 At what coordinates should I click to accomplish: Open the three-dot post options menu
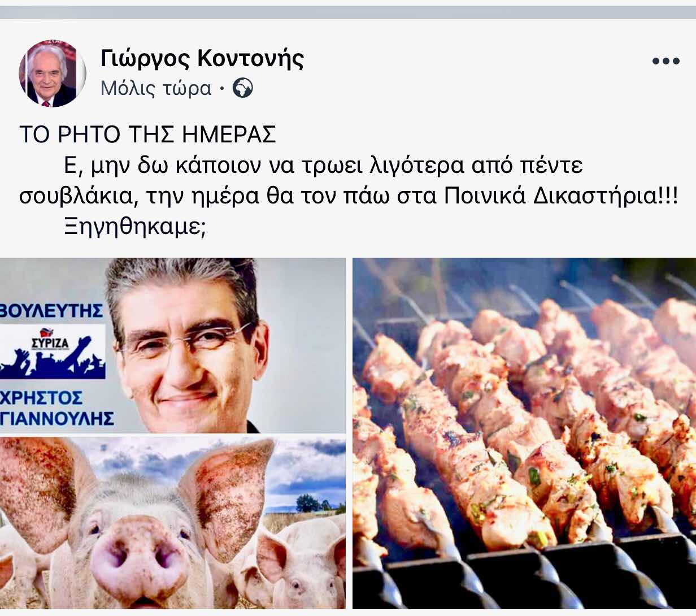coord(665,61)
